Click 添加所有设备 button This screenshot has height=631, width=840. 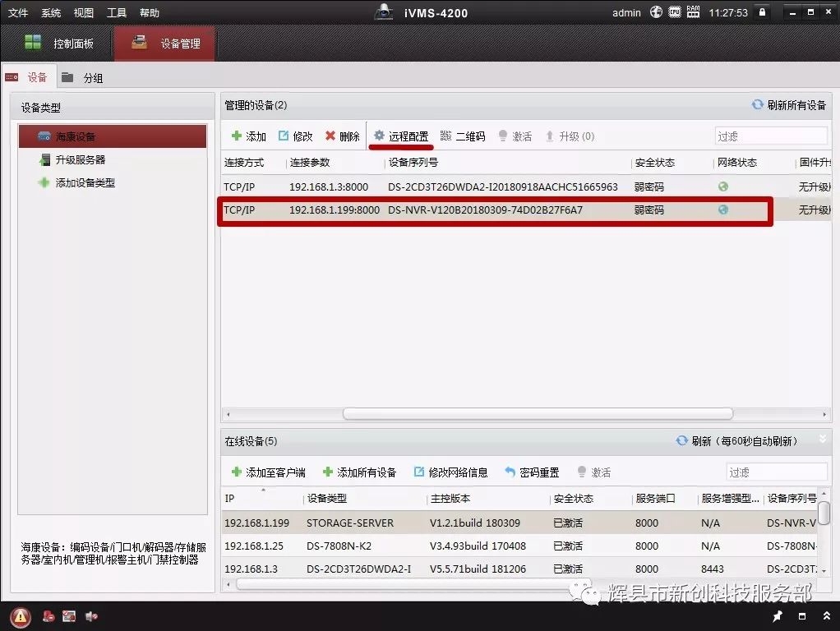pyautogui.click(x=359, y=472)
